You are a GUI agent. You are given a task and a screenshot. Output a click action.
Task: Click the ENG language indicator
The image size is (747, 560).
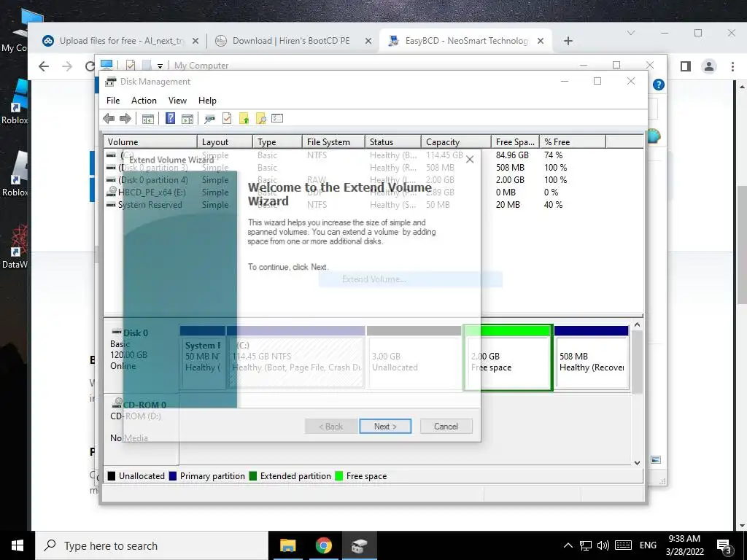[x=648, y=545]
